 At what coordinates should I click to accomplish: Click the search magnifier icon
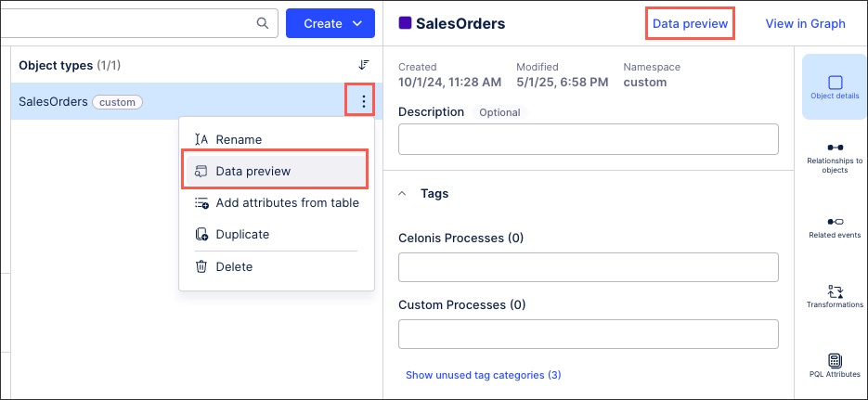[x=263, y=23]
